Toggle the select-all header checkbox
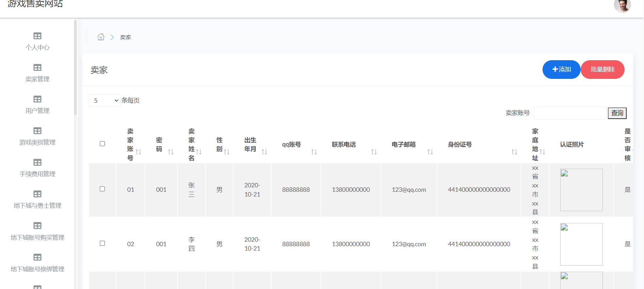 (102, 143)
